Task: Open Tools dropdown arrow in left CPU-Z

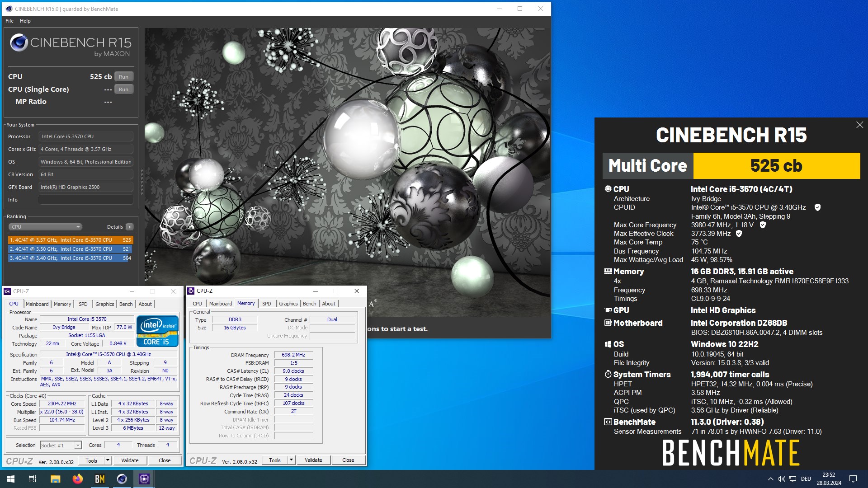Action: (x=108, y=460)
